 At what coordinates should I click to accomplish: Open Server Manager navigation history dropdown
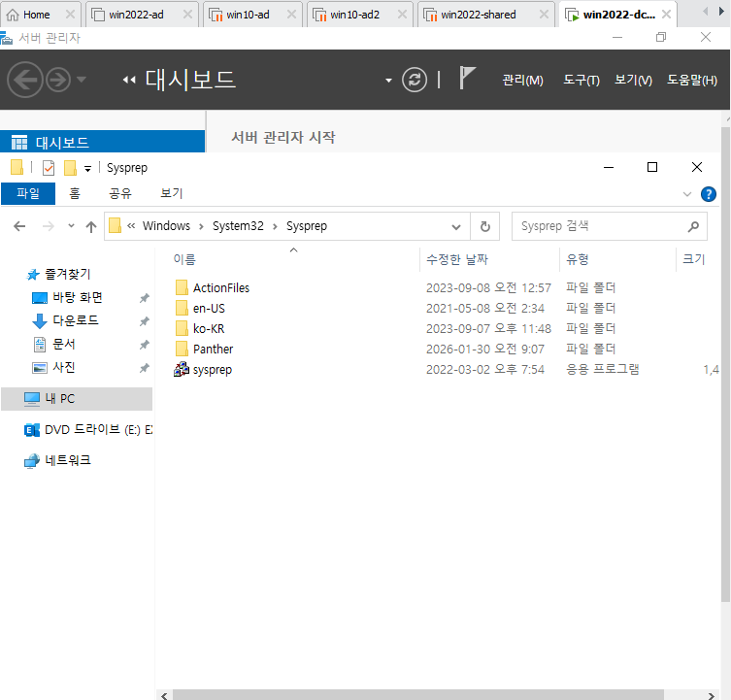(82, 80)
